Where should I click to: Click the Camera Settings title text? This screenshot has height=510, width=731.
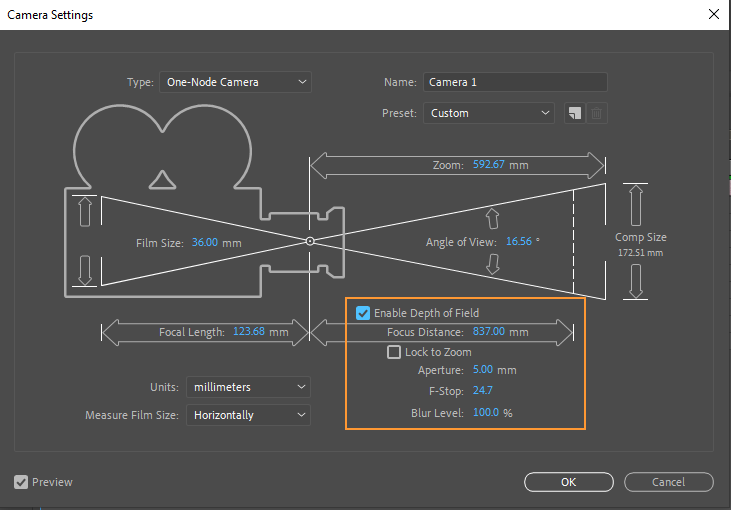50,15
